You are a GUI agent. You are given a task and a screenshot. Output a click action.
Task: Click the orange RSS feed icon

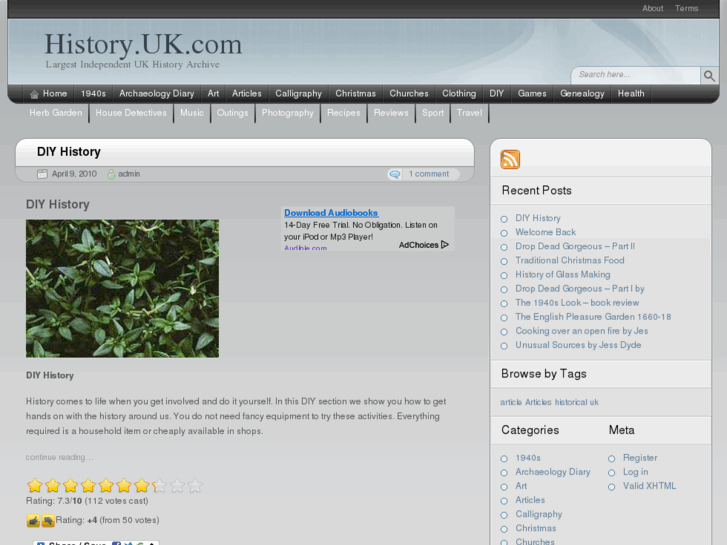pyautogui.click(x=510, y=160)
